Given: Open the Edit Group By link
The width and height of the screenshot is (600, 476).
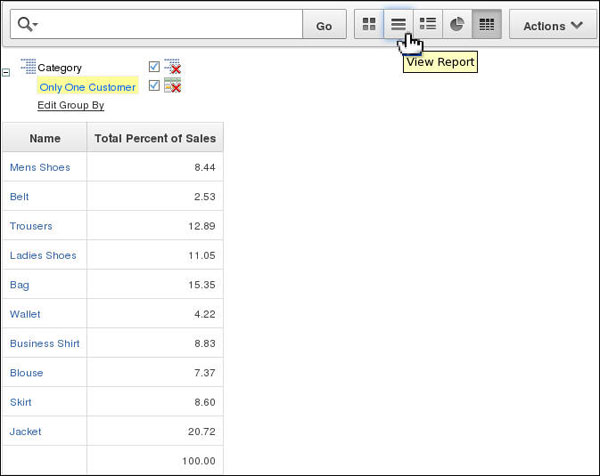Looking at the screenshot, I should 71,105.
